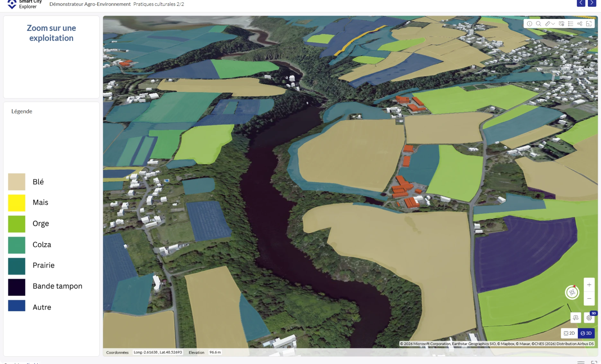Click the Blé legend color swatch
Image resolution: width=601 pixels, height=364 pixels.
point(17,182)
